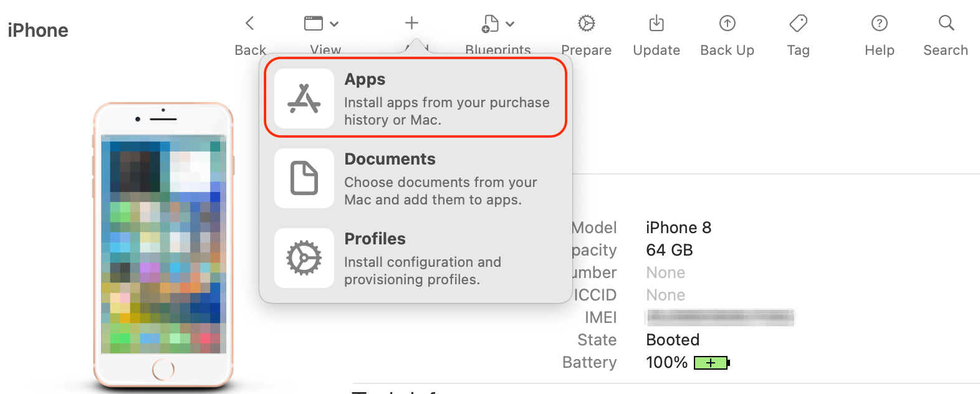Click the Update download icon

pos(656,24)
